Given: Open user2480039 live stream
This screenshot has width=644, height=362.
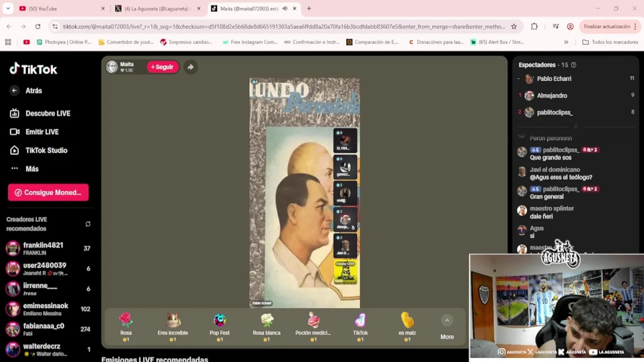Looking at the screenshot, I should 48,268.
